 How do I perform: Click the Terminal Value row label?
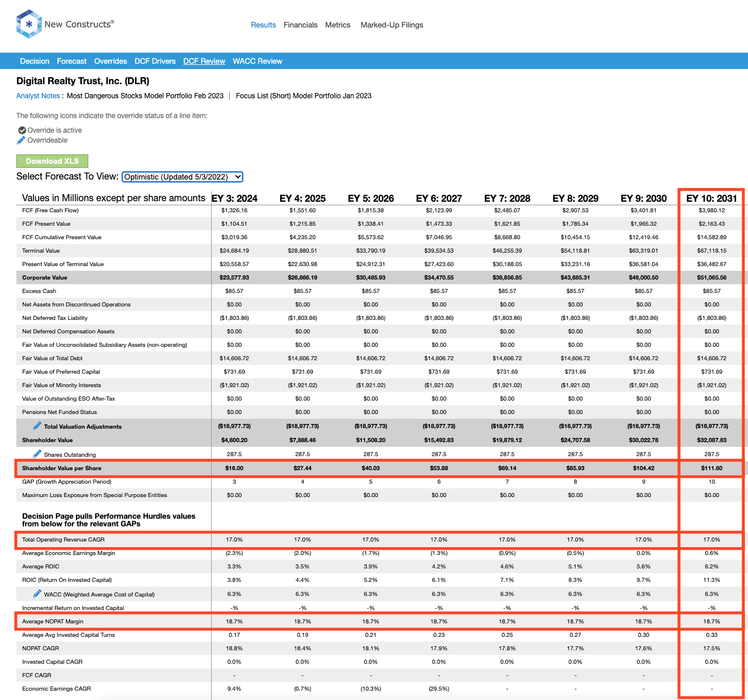tap(41, 251)
